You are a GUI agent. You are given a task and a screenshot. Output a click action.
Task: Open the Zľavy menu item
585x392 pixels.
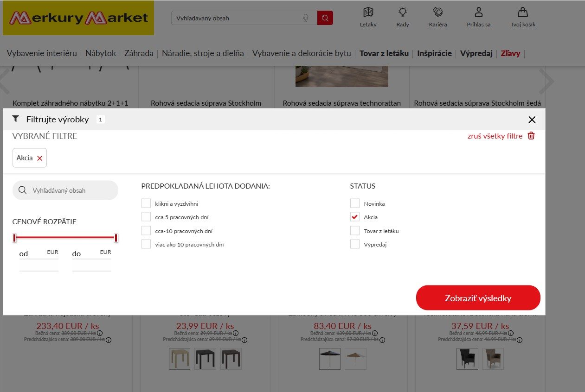click(510, 53)
